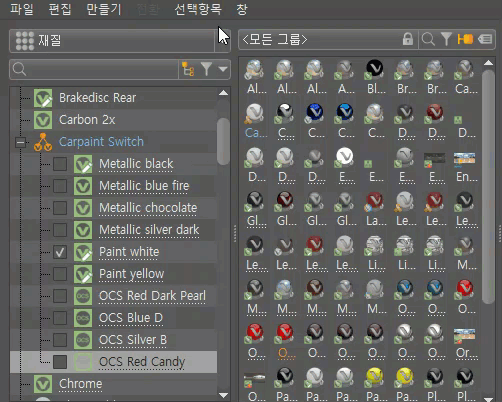Select the Carpaint Switch material

click(x=101, y=142)
